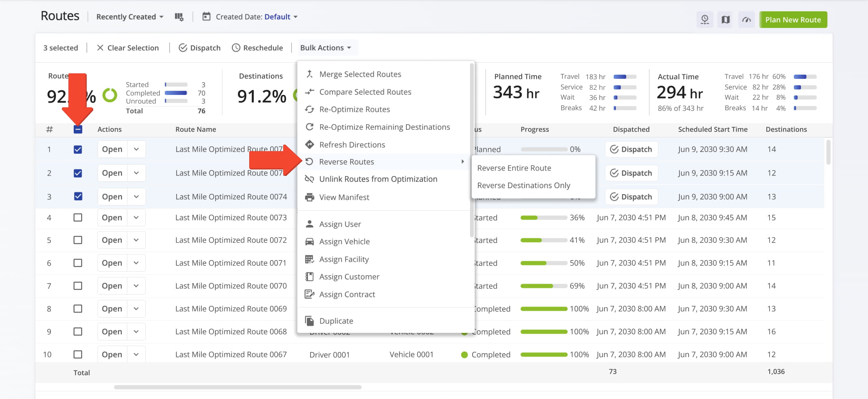The width and height of the screenshot is (868, 399).
Task: Click the location pin icon in top toolbar
Action: coord(704,20)
